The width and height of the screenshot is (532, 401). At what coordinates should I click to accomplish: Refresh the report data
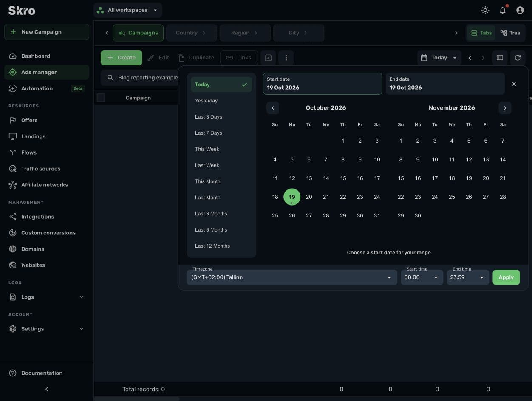pos(518,58)
